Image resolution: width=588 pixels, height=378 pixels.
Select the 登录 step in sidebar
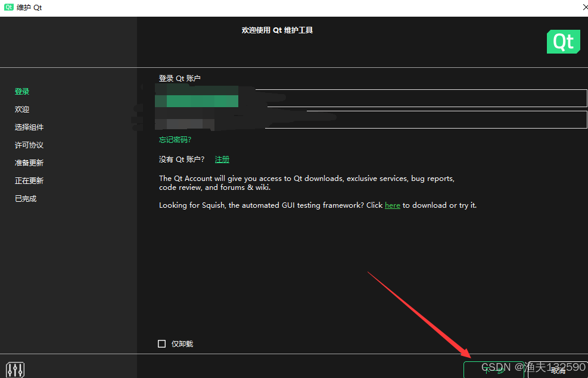coord(22,92)
